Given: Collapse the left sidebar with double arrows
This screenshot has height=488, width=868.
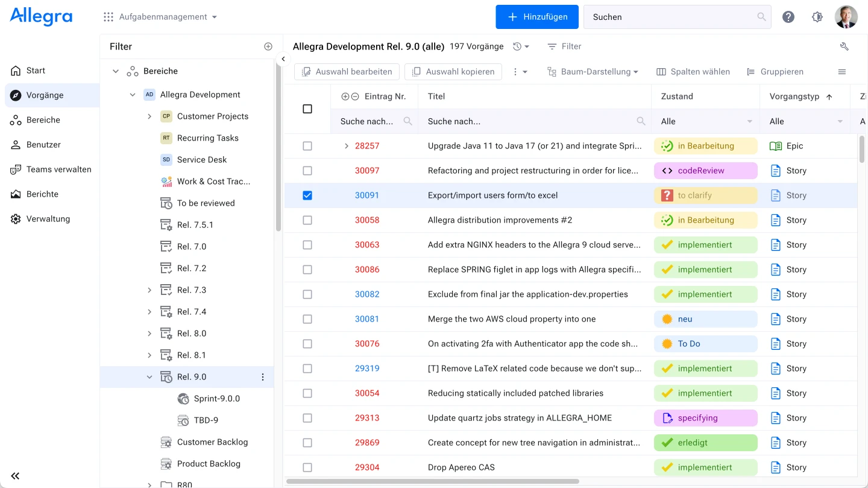Looking at the screenshot, I should [15, 476].
